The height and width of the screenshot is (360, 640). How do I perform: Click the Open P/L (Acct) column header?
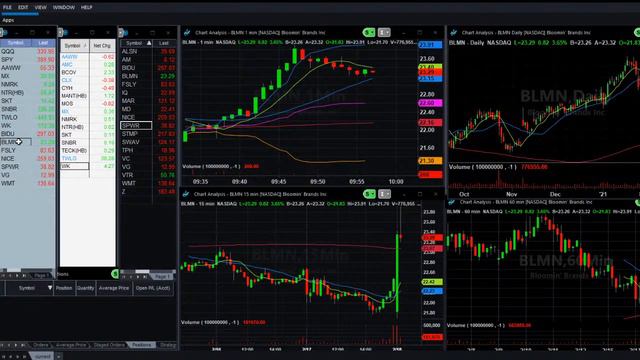(153, 288)
